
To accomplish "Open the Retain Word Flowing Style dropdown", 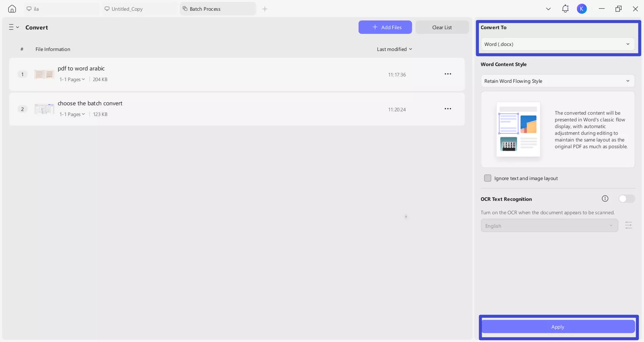I will (x=557, y=81).
